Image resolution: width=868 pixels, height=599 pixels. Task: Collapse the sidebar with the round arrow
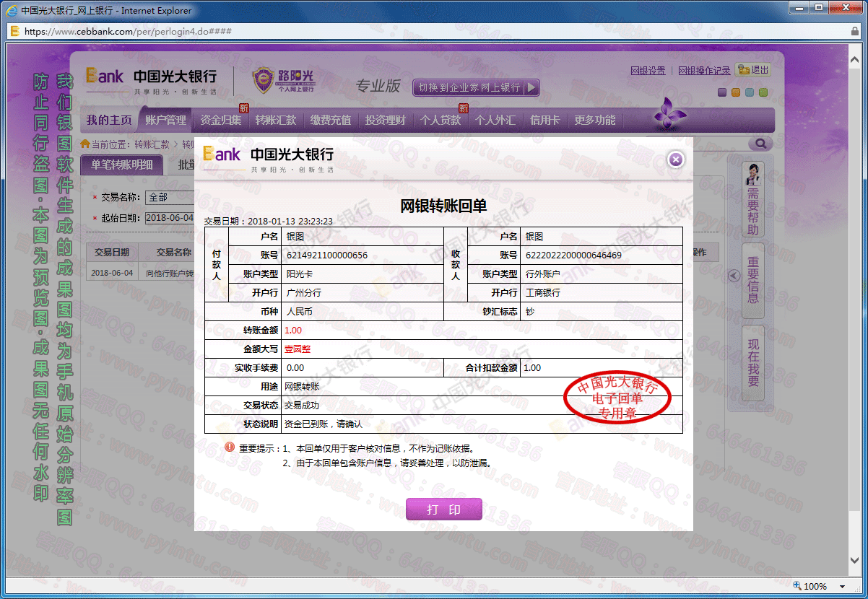point(734,276)
